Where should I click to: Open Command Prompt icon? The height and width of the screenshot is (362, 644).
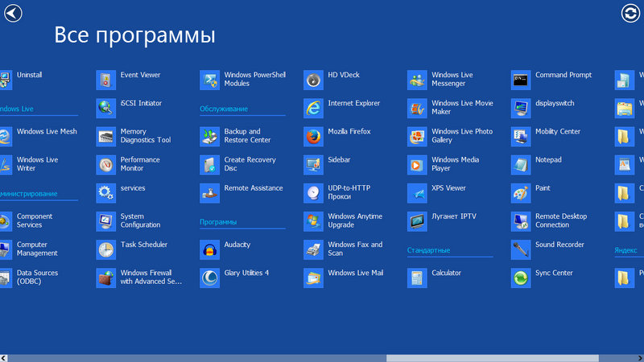(521, 80)
